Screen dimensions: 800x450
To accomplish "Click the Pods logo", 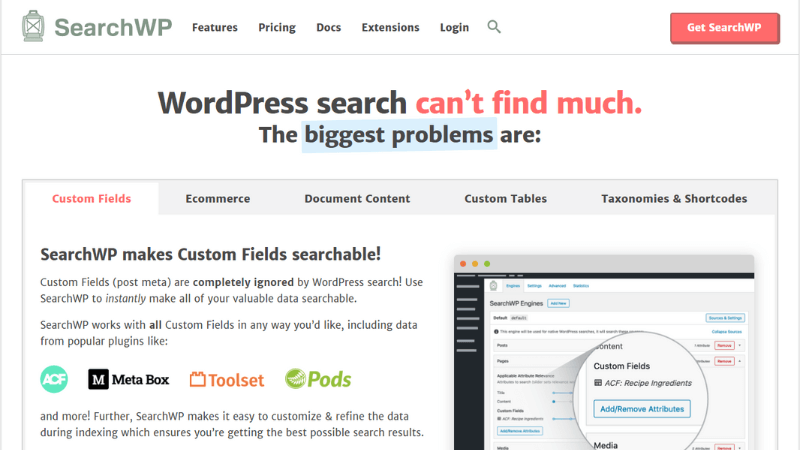I will [x=318, y=379].
